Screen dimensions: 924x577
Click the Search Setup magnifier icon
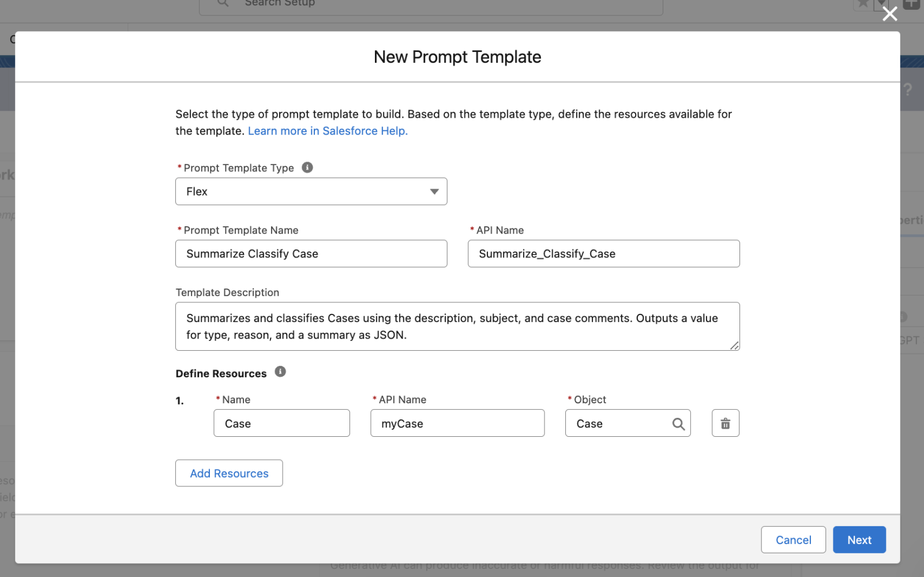[x=222, y=3]
